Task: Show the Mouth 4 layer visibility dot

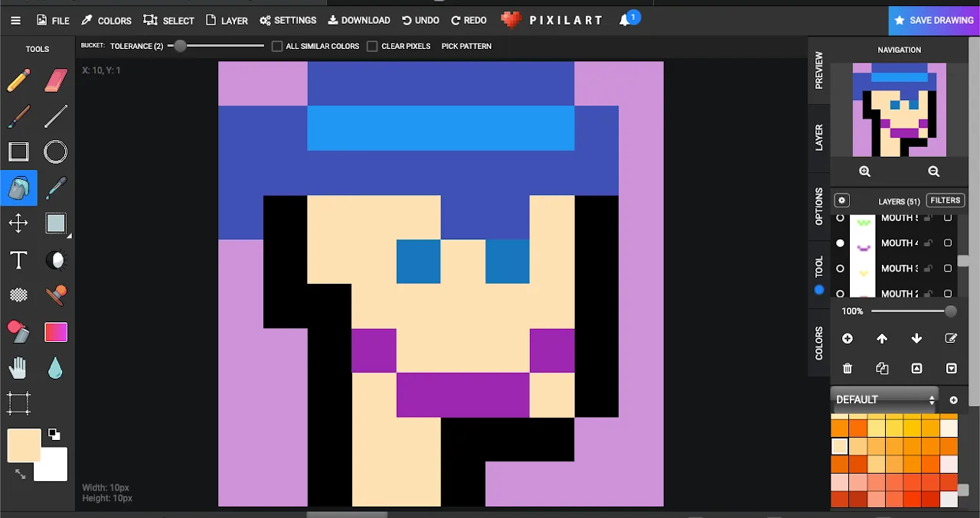Action: (840, 243)
